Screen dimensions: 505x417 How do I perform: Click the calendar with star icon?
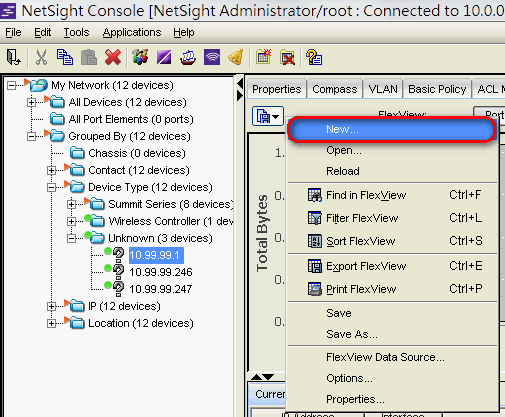(264, 57)
